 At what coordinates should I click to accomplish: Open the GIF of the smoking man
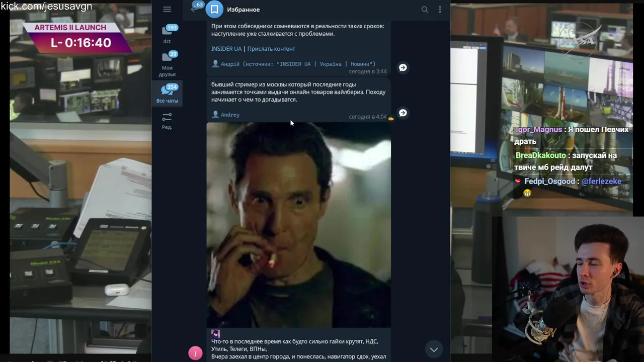tap(298, 225)
